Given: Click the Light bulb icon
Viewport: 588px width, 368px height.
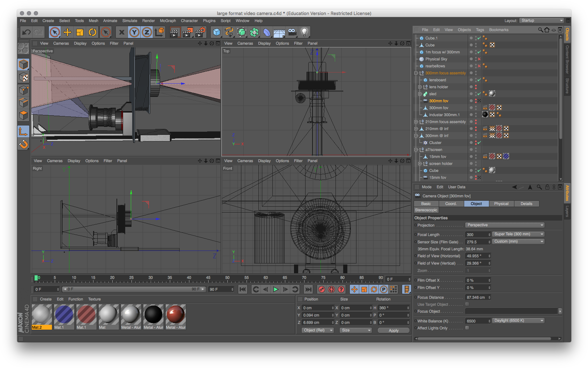Looking at the screenshot, I should click(x=304, y=32).
